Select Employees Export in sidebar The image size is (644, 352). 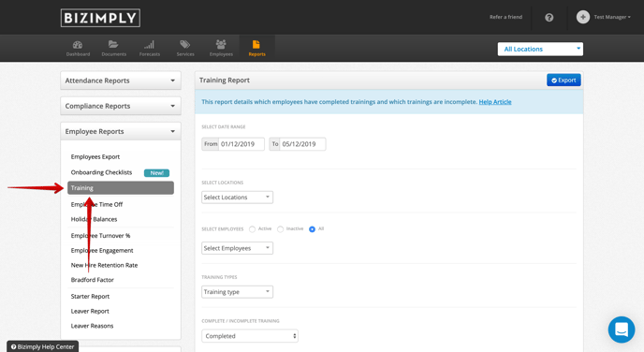(95, 157)
